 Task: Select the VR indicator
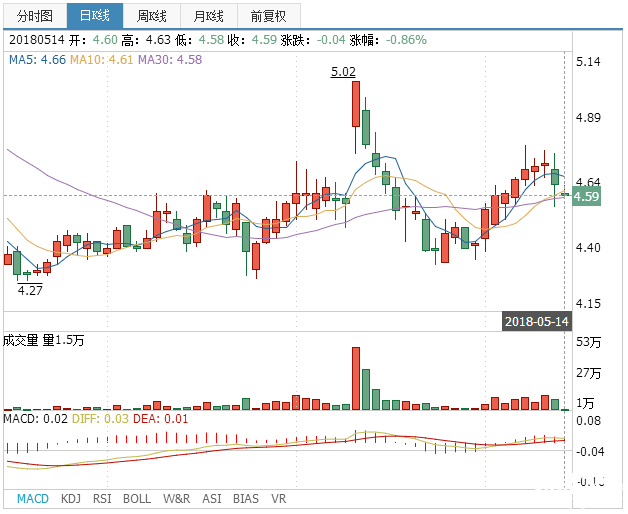tap(279, 499)
